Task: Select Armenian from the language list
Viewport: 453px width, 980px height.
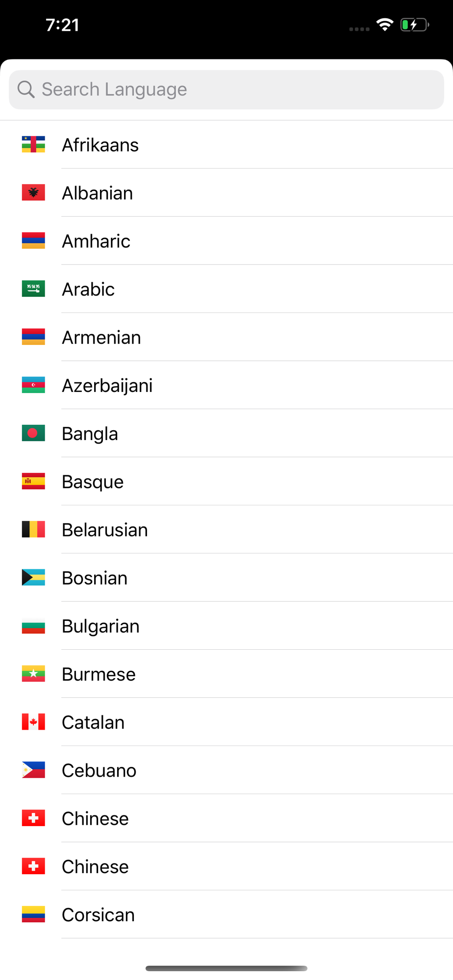Action: coord(226,337)
